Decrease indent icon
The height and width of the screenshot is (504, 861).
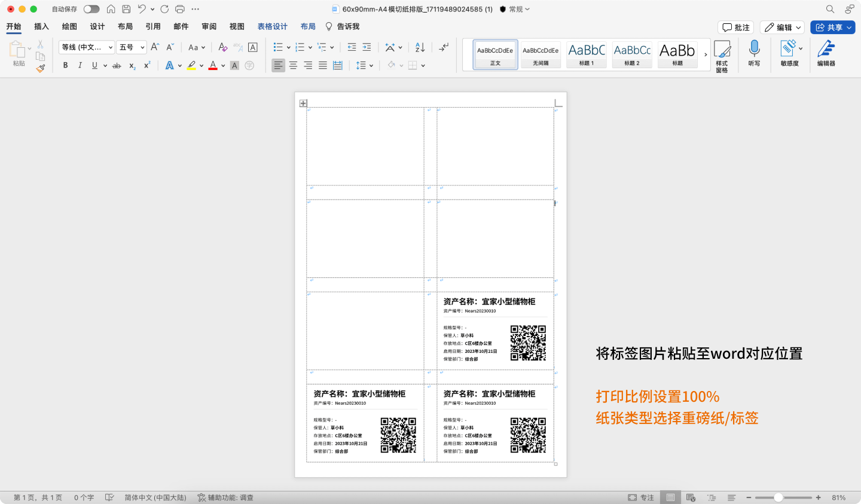pyautogui.click(x=352, y=47)
